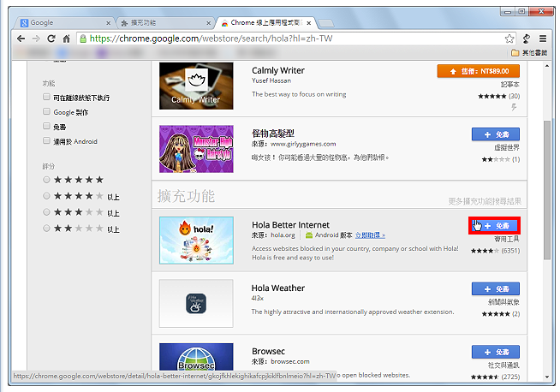
Task: Show more extension search results link
Action: [485, 201]
